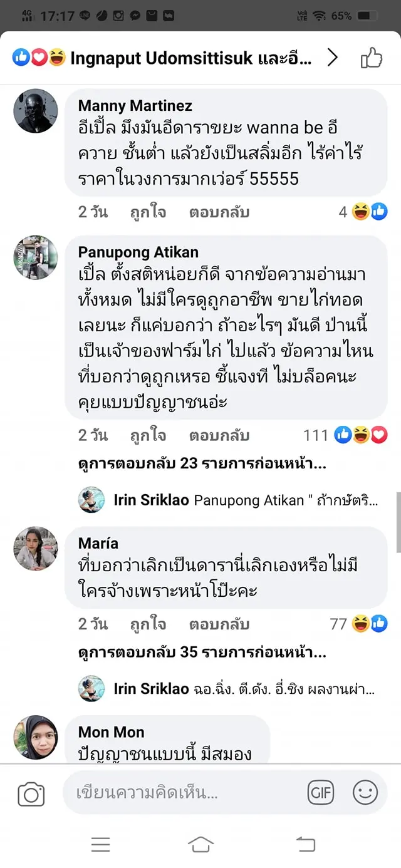
Task: Expand 35 previous replies under María's comment
Action: click(x=202, y=653)
